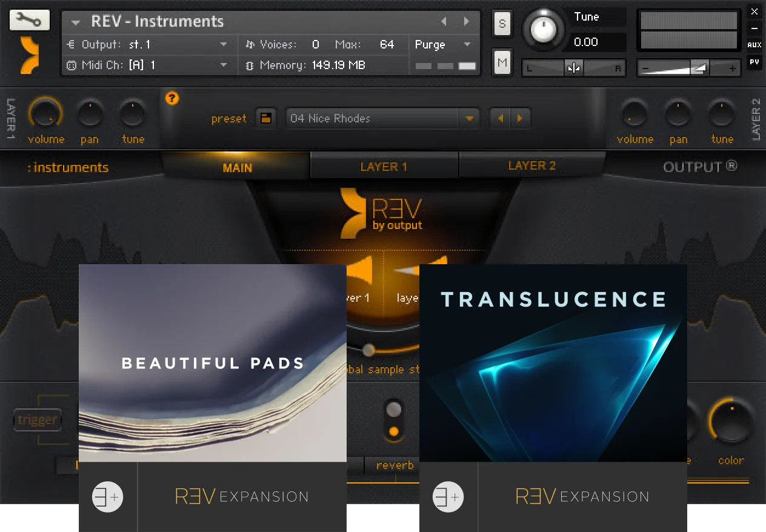
Task: Switch to the LAYER 1 tab
Action: [x=384, y=165]
